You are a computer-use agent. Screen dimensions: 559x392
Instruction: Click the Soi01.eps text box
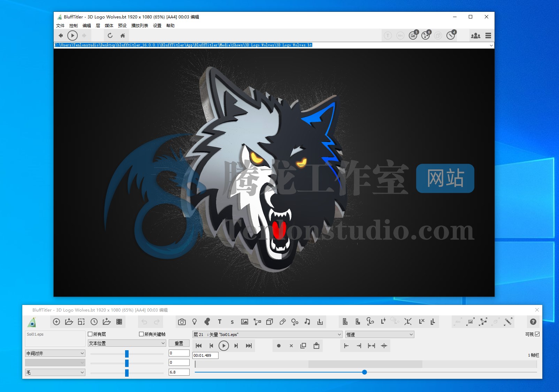(x=55, y=338)
